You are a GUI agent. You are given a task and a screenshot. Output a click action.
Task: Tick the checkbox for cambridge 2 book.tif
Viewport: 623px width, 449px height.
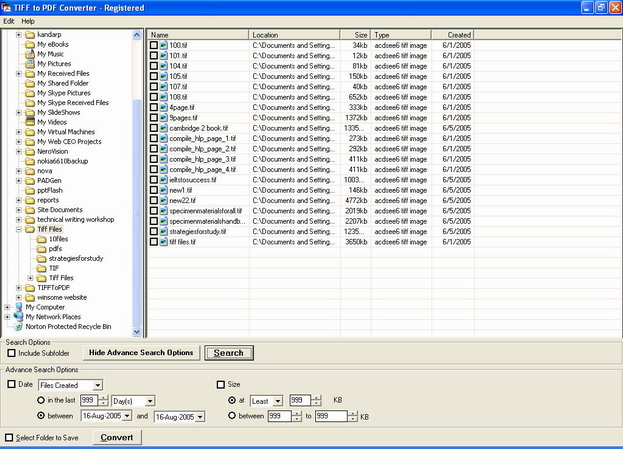[x=154, y=128]
